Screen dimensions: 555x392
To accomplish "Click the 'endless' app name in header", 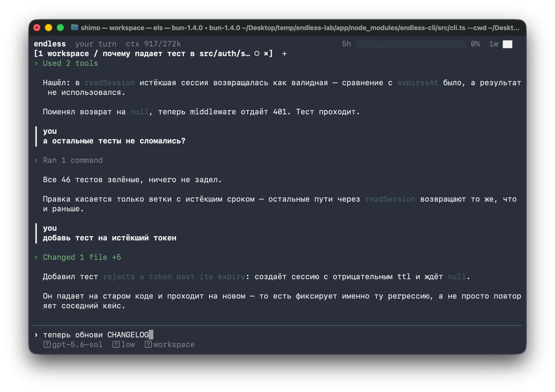I will pos(50,44).
